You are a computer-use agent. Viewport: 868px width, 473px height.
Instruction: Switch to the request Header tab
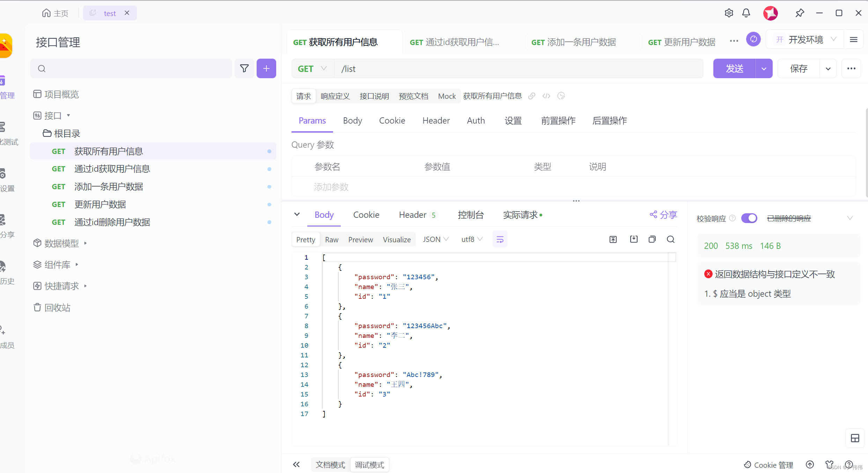[436, 121]
